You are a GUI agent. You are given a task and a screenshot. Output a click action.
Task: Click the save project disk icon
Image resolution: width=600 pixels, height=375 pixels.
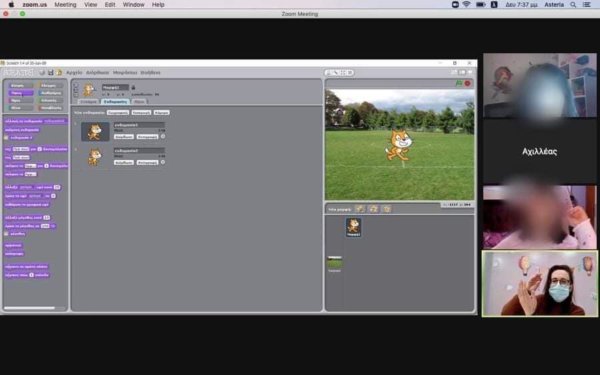tap(51, 72)
